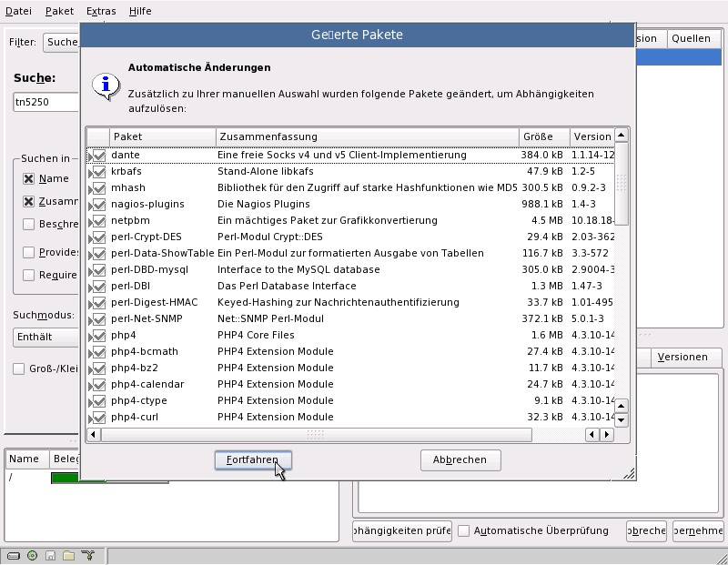
Task: Sort by the Größe column header
Action: pyautogui.click(x=544, y=136)
